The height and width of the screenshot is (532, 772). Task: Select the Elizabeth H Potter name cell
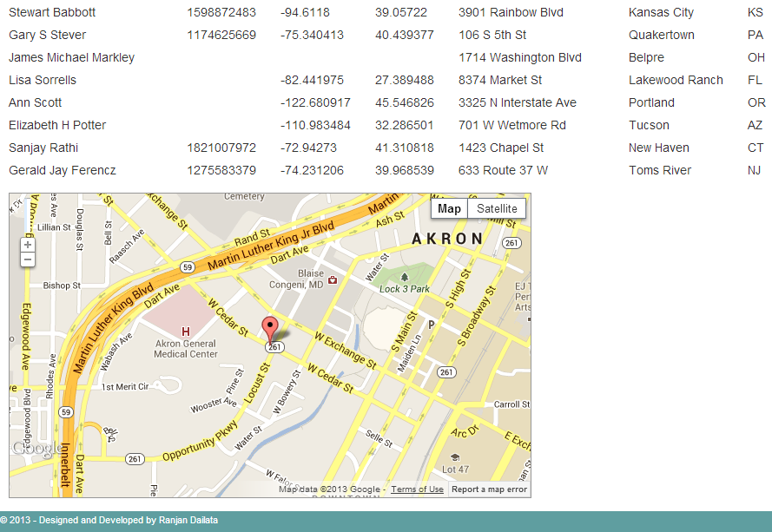(57, 126)
